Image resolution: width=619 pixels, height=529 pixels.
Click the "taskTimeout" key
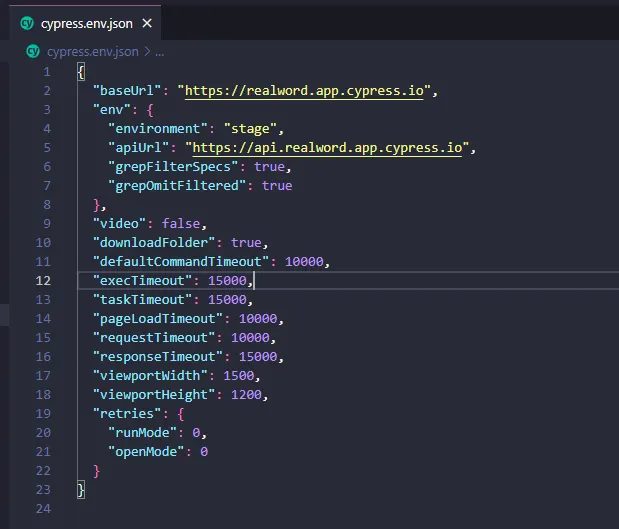pyautogui.click(x=143, y=300)
